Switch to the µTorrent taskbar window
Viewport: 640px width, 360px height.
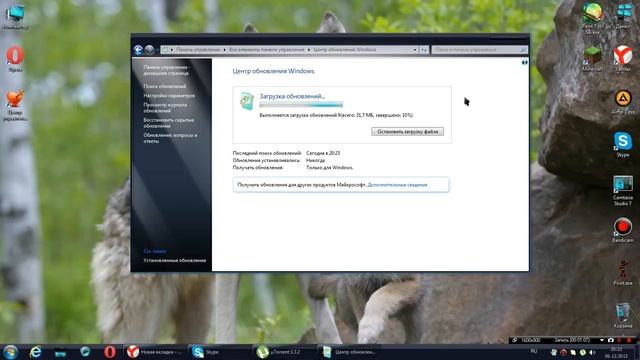[284, 352]
